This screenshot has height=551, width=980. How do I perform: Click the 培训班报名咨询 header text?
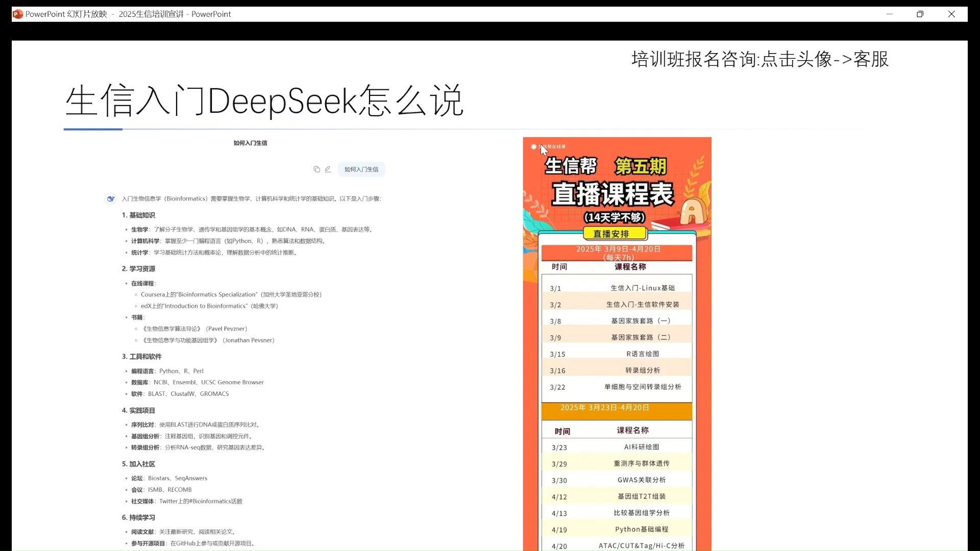pyautogui.click(x=759, y=59)
